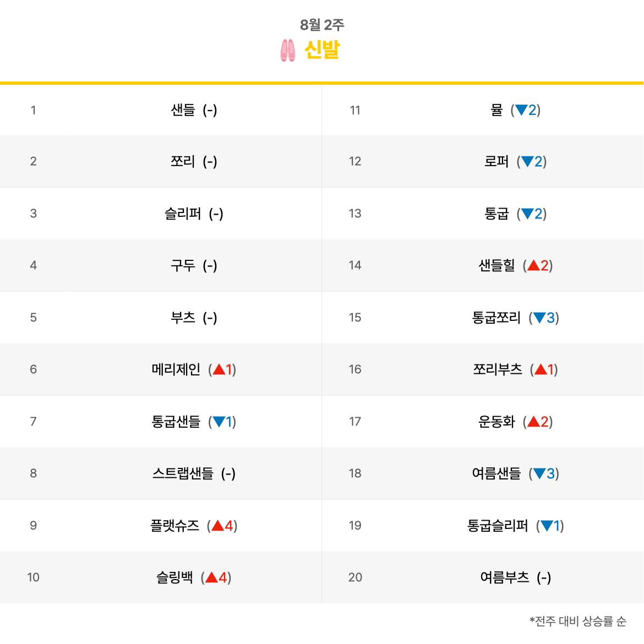Screen dimensions: 644x644
Task: Click the red up arrow beside 플랫슈즈
Action: tap(217, 526)
